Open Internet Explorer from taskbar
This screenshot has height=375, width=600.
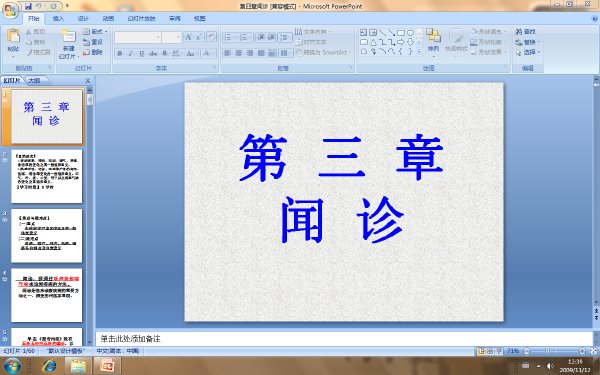[x=49, y=366]
